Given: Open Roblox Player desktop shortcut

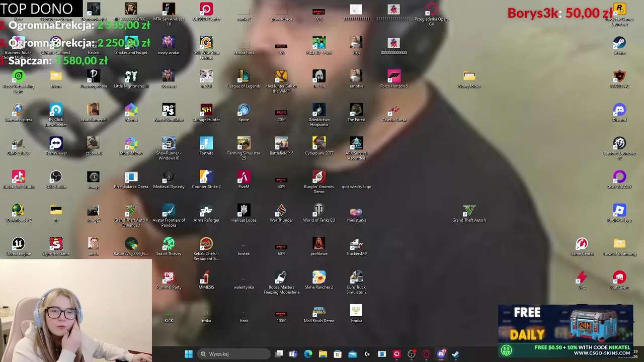Looking at the screenshot, I should tap(619, 213).
